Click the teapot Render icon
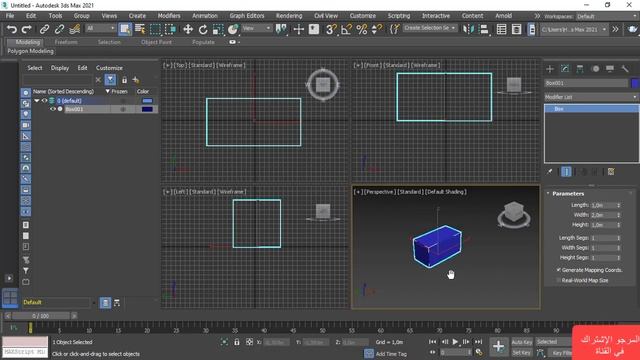Image resolution: width=640 pixels, height=360 pixels. 632,29
